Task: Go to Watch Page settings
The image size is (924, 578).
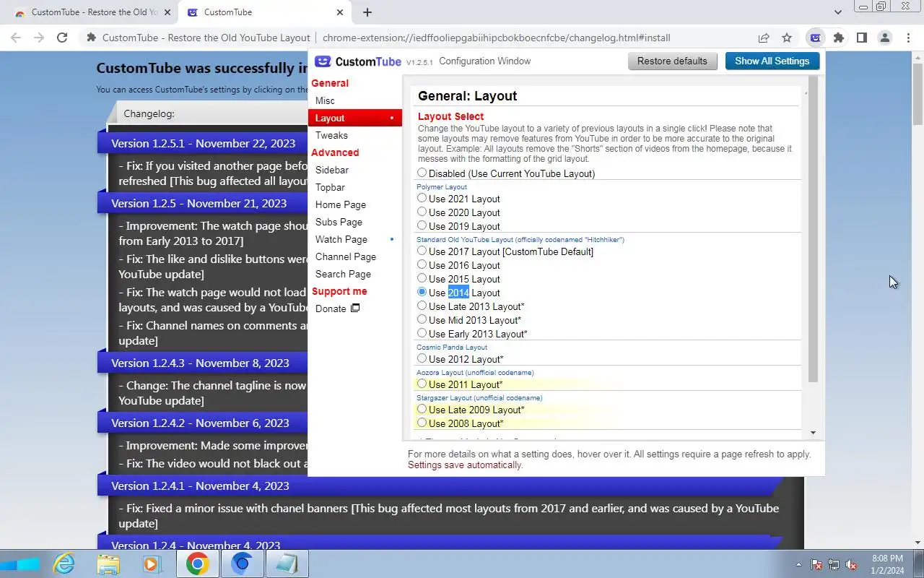Action: 341,239
